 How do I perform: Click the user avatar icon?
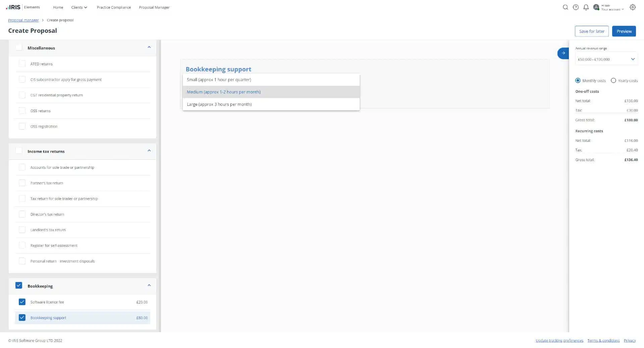(596, 7)
